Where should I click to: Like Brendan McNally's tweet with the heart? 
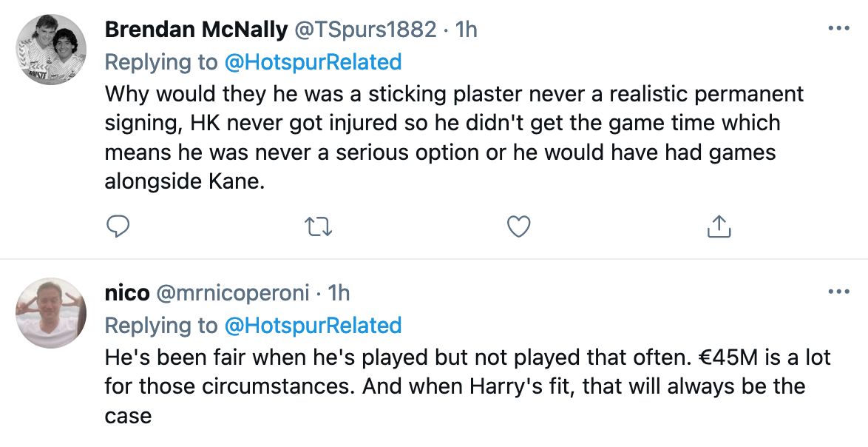coord(519,226)
